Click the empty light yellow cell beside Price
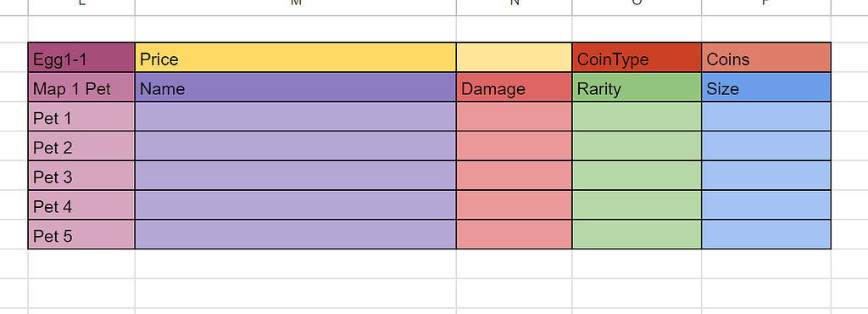Image resolution: width=868 pixels, height=314 pixels. [x=515, y=58]
